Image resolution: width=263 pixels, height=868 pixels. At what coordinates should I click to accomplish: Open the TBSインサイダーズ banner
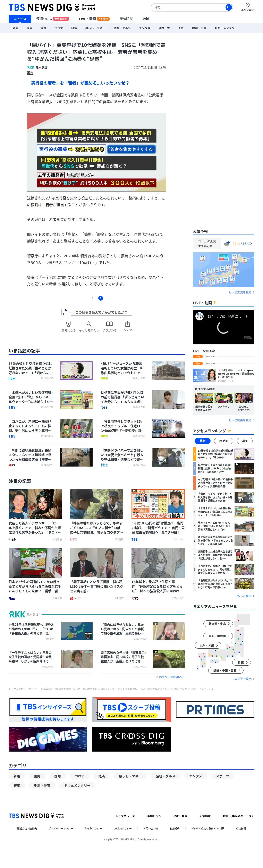[x=48, y=710]
